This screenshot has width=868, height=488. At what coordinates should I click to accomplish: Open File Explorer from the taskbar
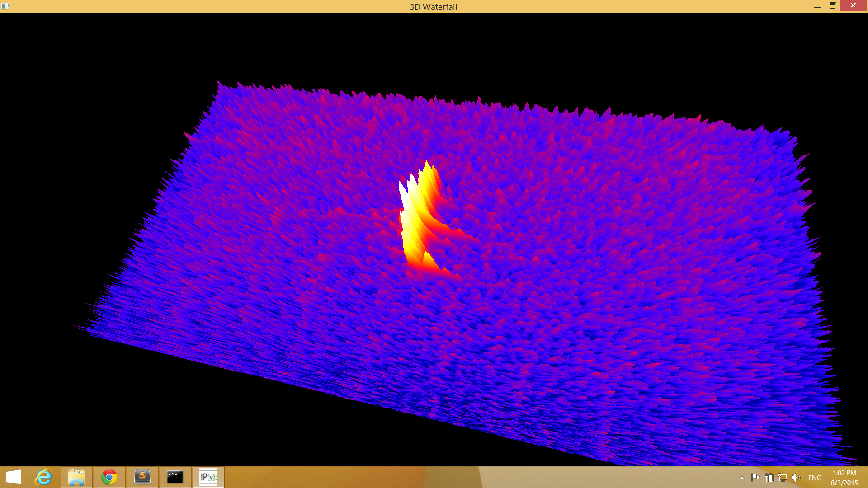coord(76,477)
